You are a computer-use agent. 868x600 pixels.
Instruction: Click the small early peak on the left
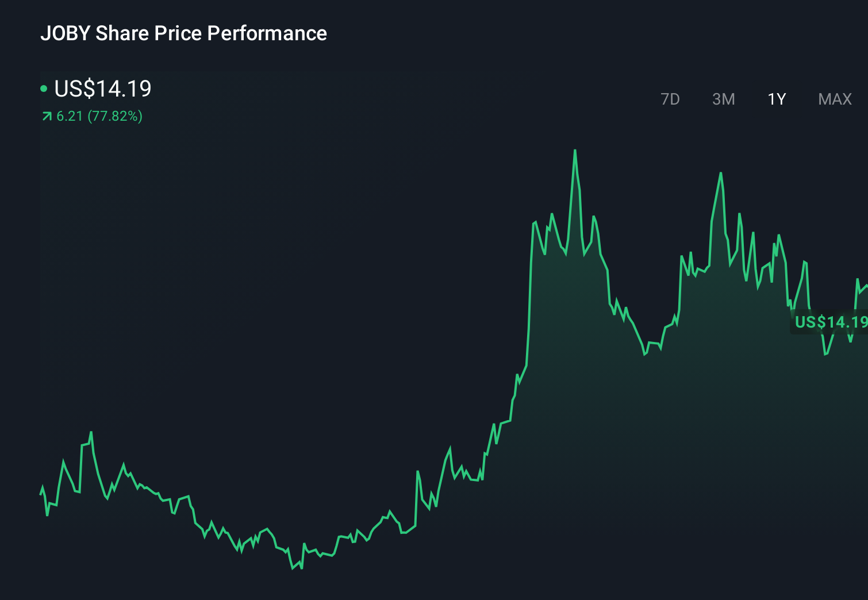coord(92,431)
